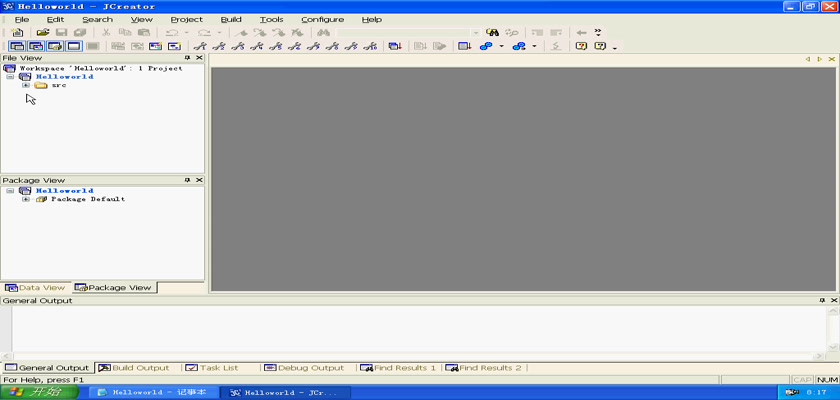The image size is (840, 400).
Task: Click the Redo arrow icon
Action: point(203,33)
